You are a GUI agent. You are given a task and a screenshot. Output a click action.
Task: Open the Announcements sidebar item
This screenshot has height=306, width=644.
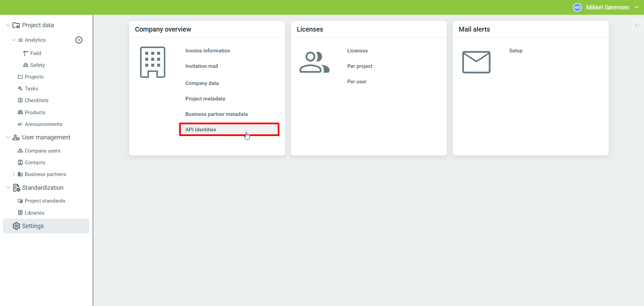43,124
